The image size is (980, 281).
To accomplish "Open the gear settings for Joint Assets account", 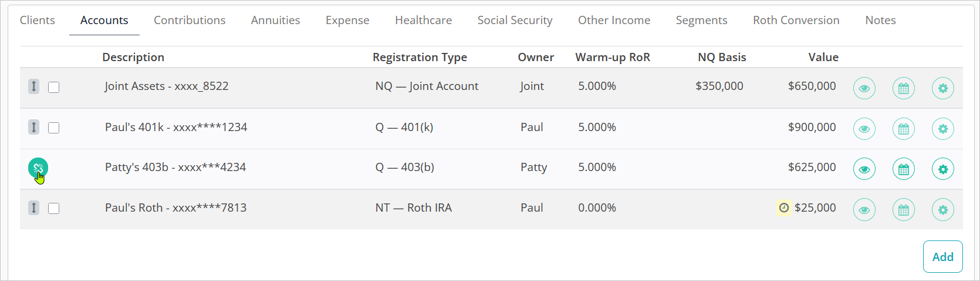I will (942, 89).
